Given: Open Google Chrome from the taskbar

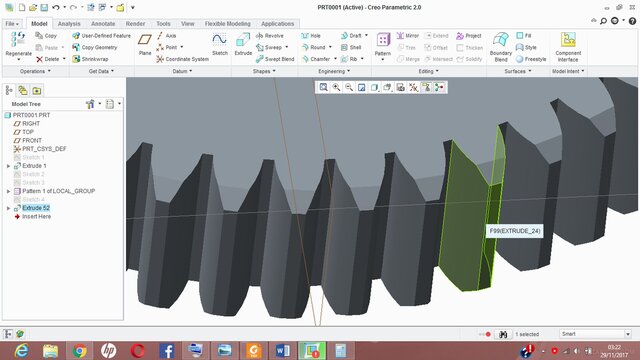Looking at the screenshot, I should pyautogui.click(x=80, y=351).
